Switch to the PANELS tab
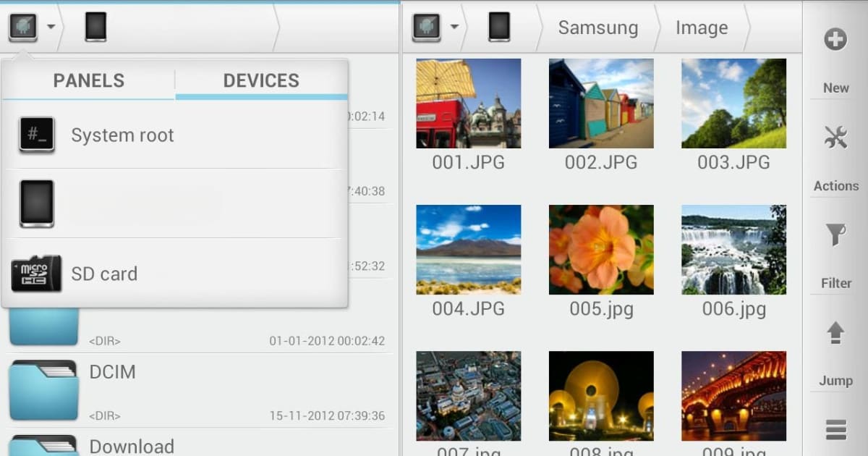 pyautogui.click(x=88, y=80)
